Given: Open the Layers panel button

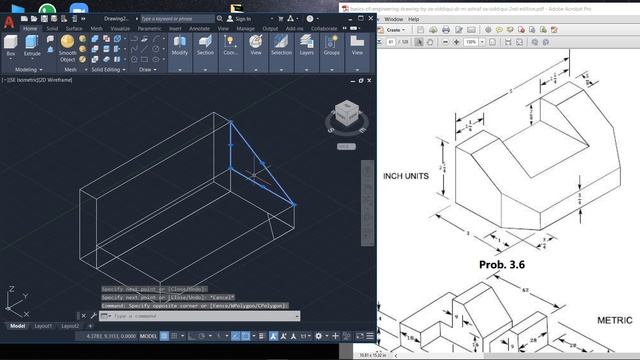Looking at the screenshot, I should click(x=307, y=46).
